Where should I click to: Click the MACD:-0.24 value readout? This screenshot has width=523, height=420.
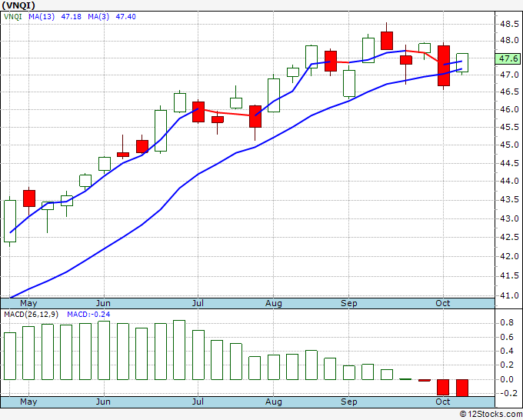click(88, 315)
